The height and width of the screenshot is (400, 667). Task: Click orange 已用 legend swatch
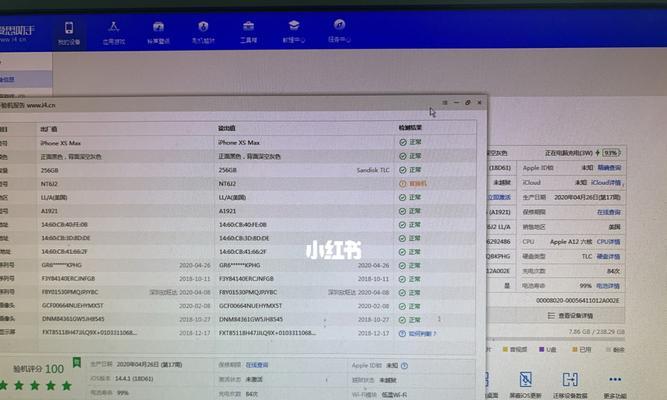(575, 349)
